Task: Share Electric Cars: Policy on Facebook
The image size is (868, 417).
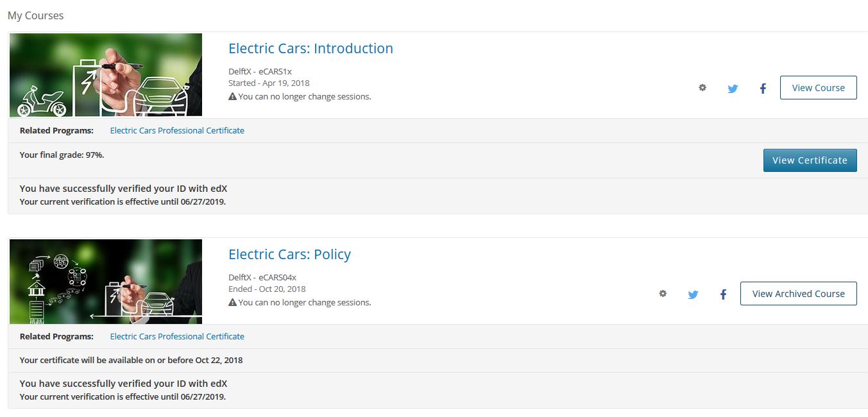Action: point(723,294)
